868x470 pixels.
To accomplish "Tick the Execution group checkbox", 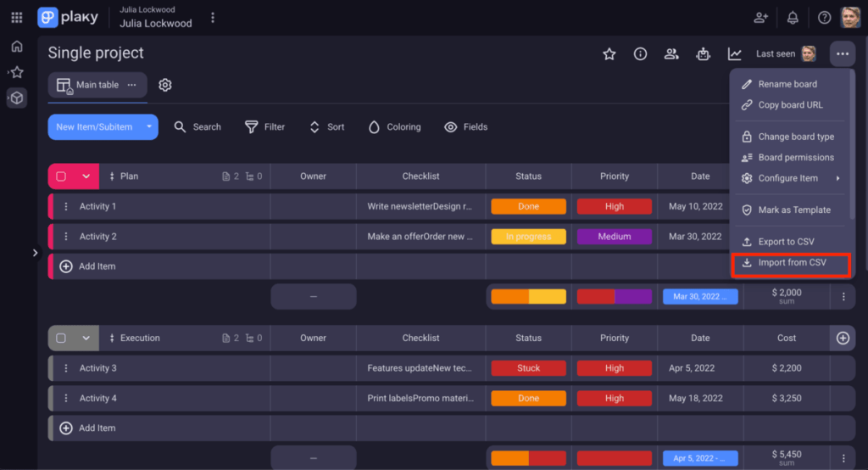I will [61, 339].
